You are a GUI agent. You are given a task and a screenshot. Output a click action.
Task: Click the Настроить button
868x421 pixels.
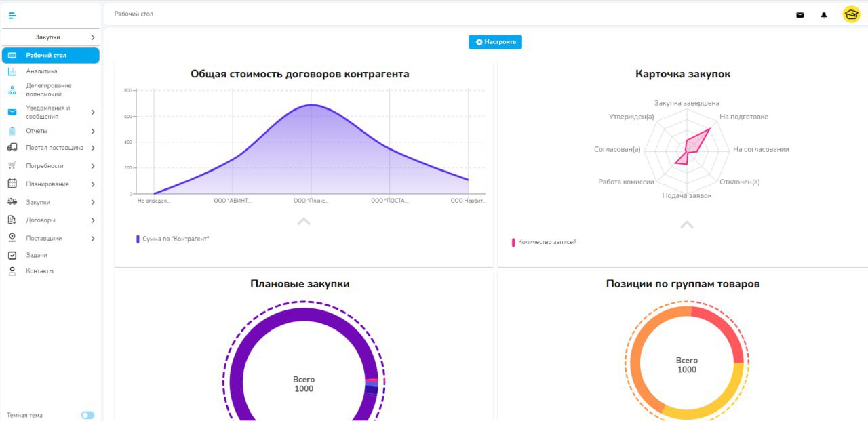point(495,41)
